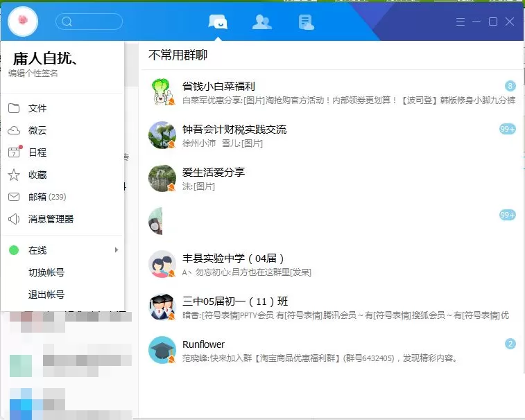
Task: Switch to the messages chat tab
Action: pyautogui.click(x=218, y=22)
